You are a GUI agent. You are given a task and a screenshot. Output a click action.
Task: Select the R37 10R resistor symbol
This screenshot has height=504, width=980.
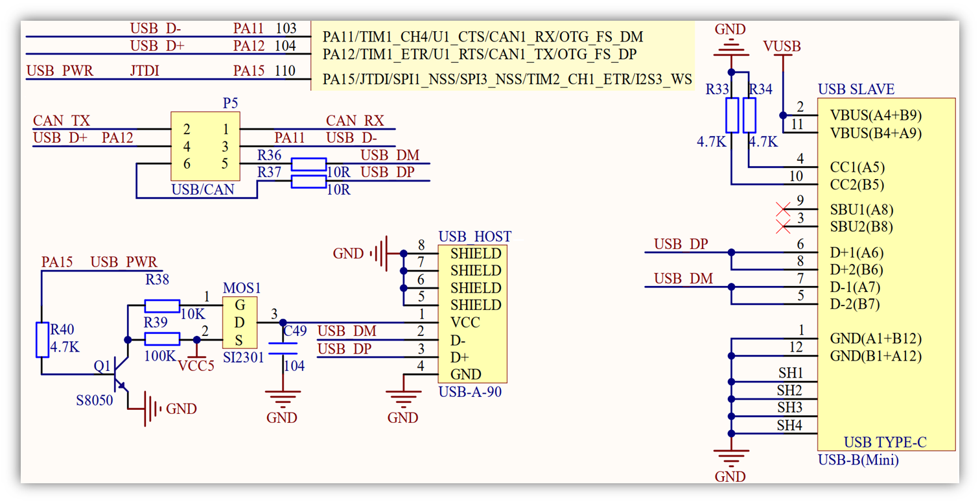pos(309,182)
